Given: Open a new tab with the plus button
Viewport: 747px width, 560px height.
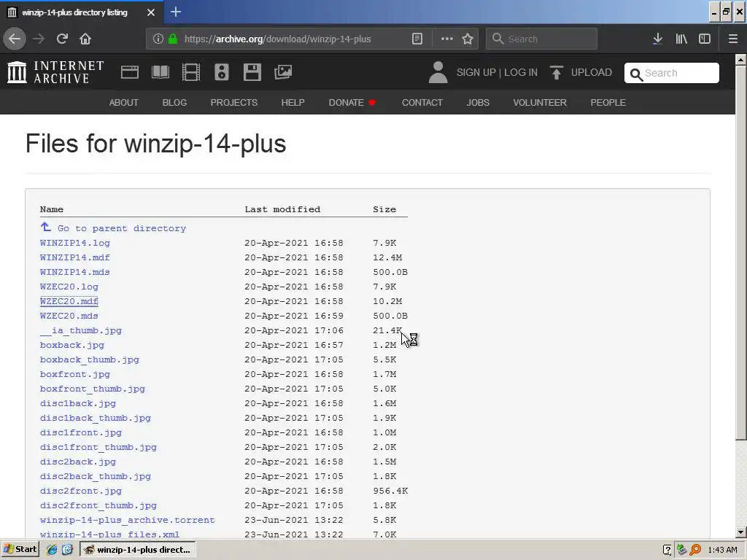Looking at the screenshot, I should tap(175, 12).
